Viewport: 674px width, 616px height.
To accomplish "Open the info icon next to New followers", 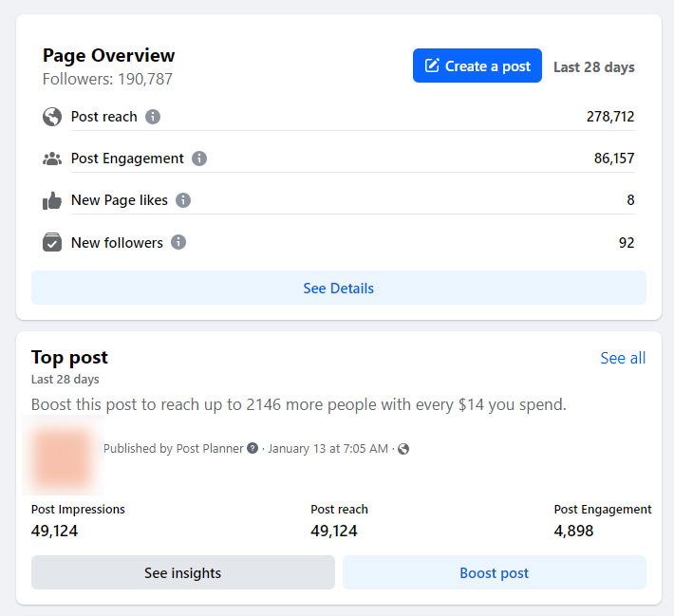I will (178, 242).
